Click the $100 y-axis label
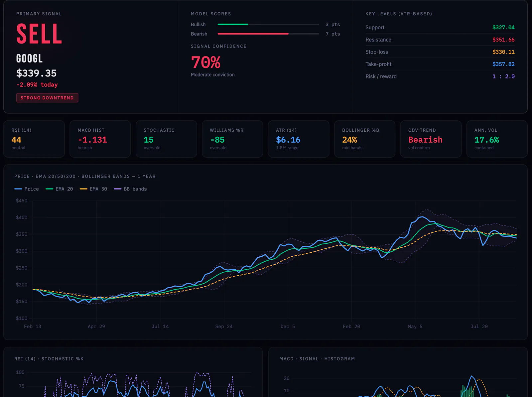 click(22, 319)
